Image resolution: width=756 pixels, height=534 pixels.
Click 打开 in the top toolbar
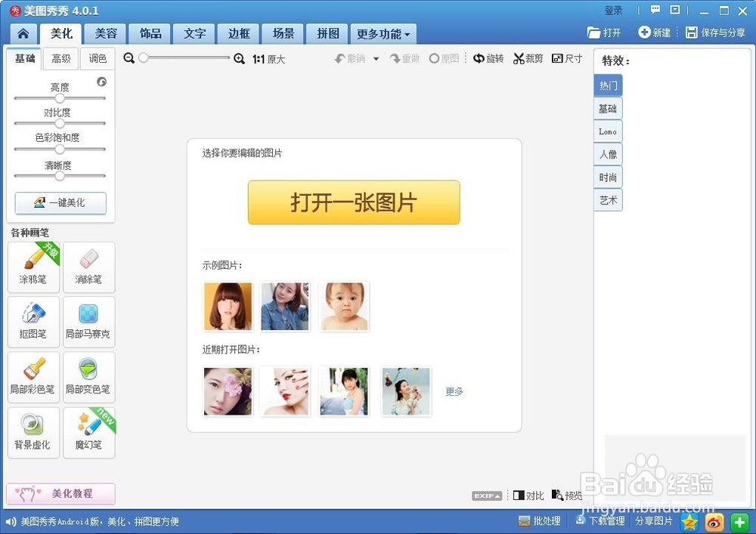(604, 32)
